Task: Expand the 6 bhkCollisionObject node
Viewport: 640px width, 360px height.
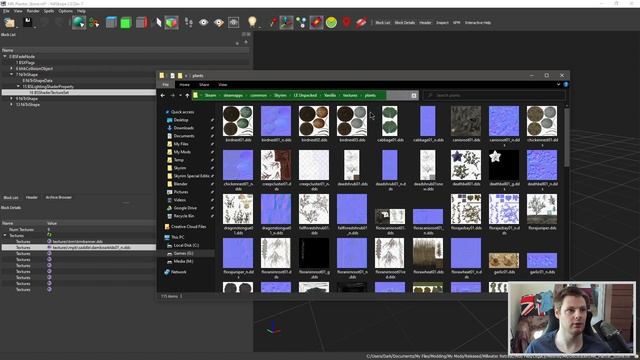Action: (x=11, y=69)
